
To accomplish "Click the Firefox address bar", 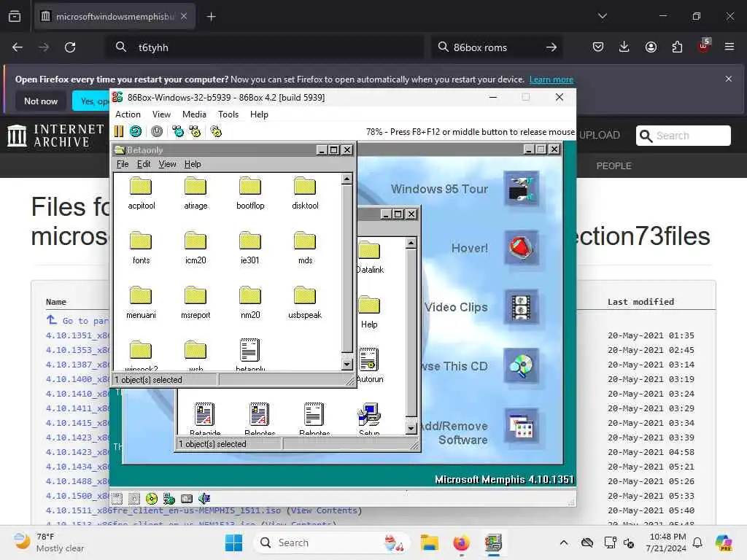I will [264, 47].
